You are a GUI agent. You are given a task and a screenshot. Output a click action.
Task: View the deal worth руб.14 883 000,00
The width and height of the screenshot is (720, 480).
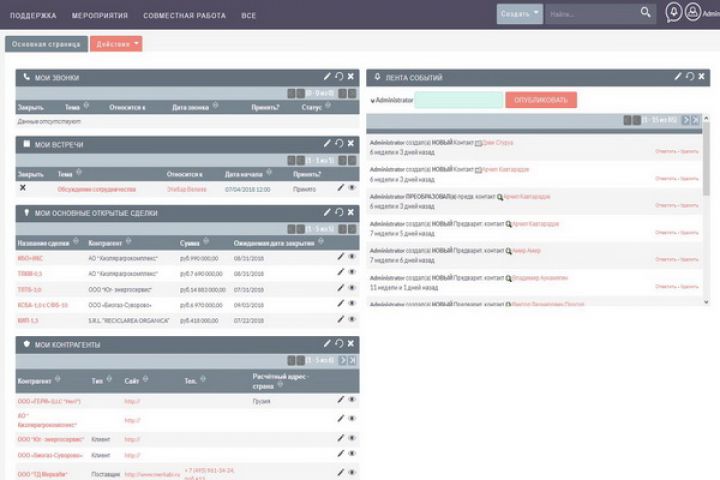coord(352,288)
